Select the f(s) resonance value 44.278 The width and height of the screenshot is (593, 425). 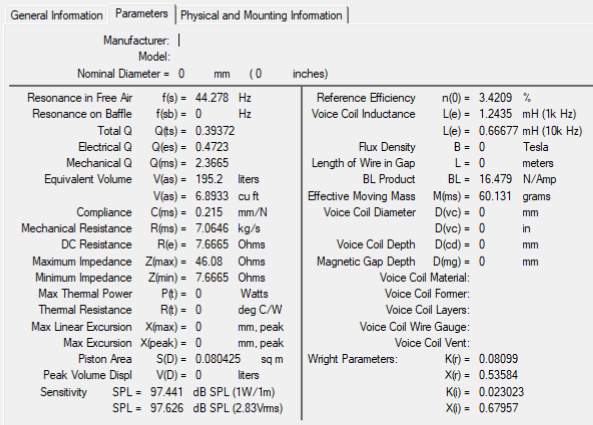[x=212, y=98]
